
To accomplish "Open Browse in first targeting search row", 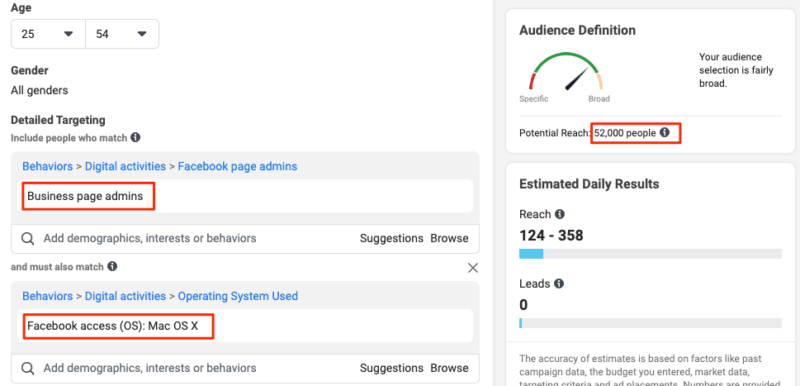I will (449, 238).
